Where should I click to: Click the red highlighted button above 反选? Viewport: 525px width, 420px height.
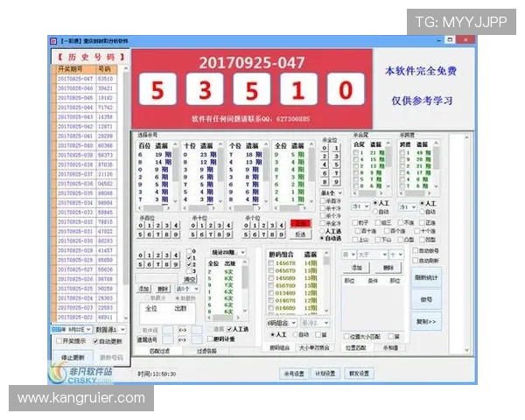point(300,223)
